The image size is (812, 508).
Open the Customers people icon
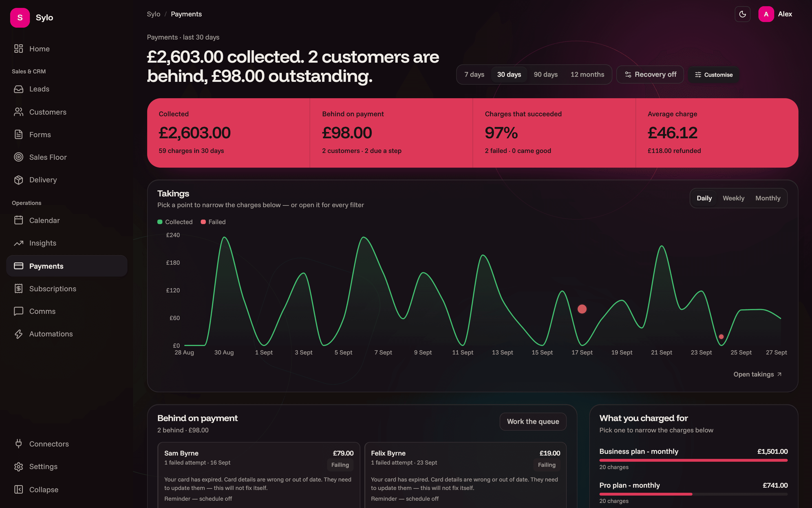[18, 112]
